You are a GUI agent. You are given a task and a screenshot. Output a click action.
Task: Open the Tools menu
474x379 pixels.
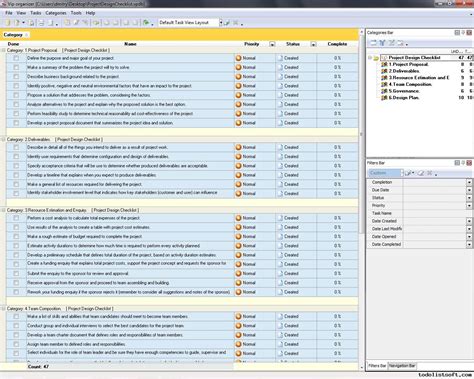[x=76, y=13]
